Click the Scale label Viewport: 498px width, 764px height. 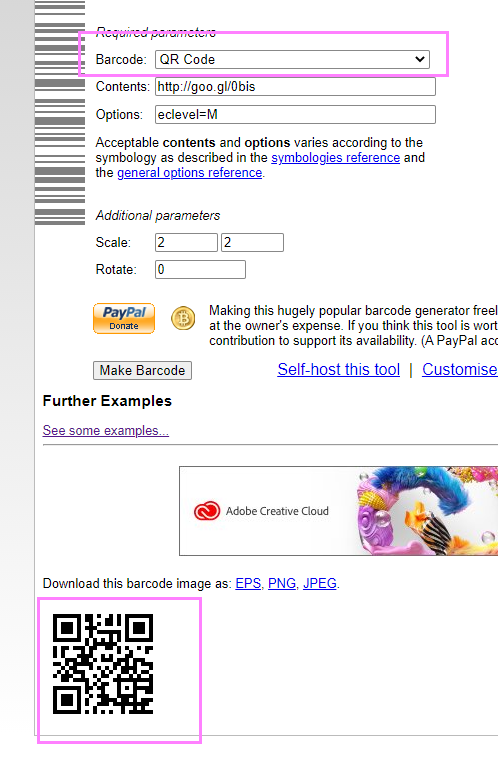(x=113, y=243)
